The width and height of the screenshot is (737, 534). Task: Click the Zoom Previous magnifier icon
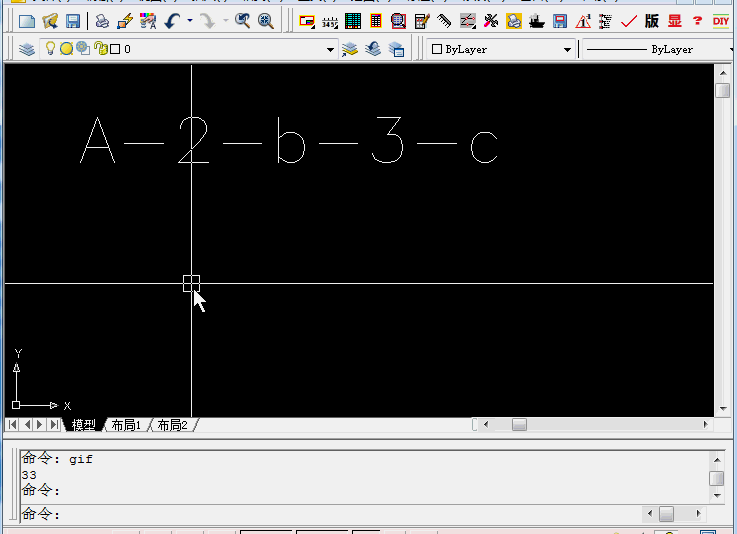(x=243, y=21)
